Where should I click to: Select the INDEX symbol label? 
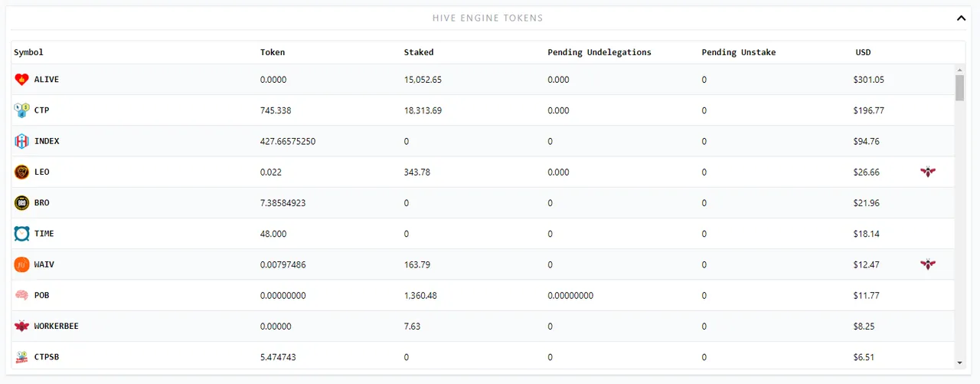pyautogui.click(x=47, y=141)
